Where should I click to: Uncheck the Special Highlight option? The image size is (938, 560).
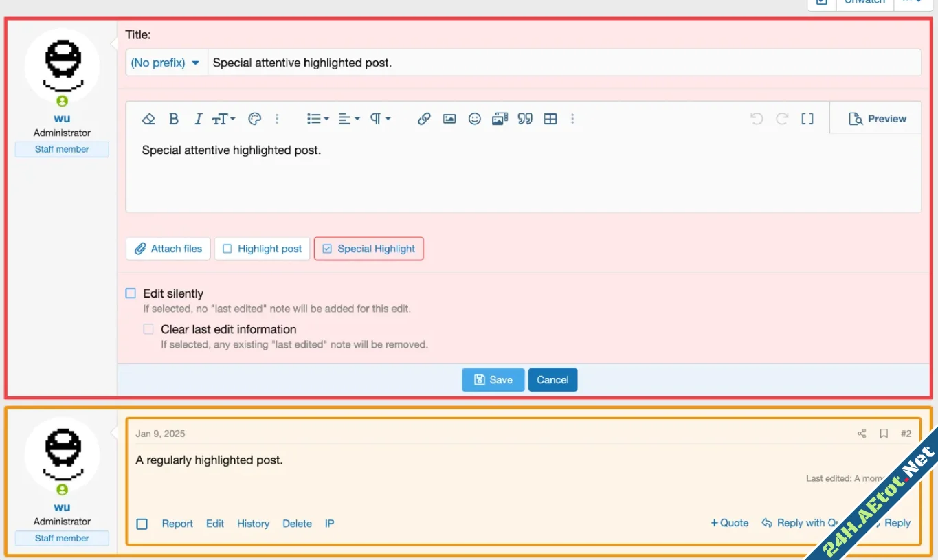[x=327, y=249]
